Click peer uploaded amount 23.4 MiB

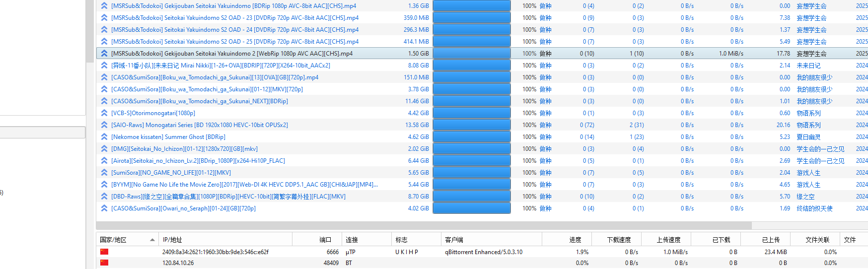point(776,252)
